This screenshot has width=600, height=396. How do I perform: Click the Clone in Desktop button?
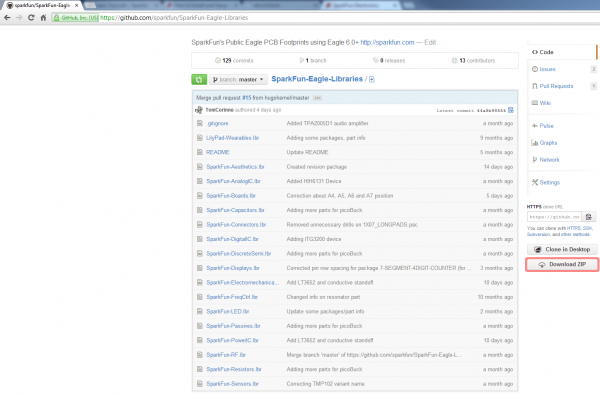point(562,249)
